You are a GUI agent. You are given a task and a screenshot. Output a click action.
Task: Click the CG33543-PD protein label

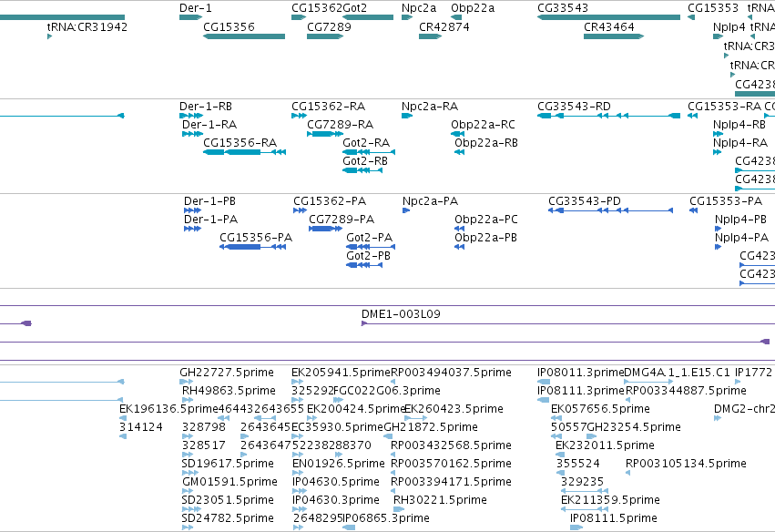[585, 201]
